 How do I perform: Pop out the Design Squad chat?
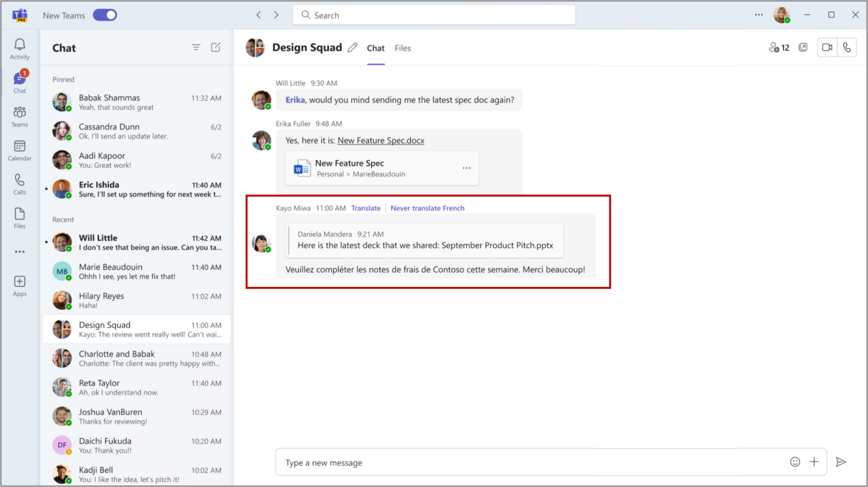[803, 47]
